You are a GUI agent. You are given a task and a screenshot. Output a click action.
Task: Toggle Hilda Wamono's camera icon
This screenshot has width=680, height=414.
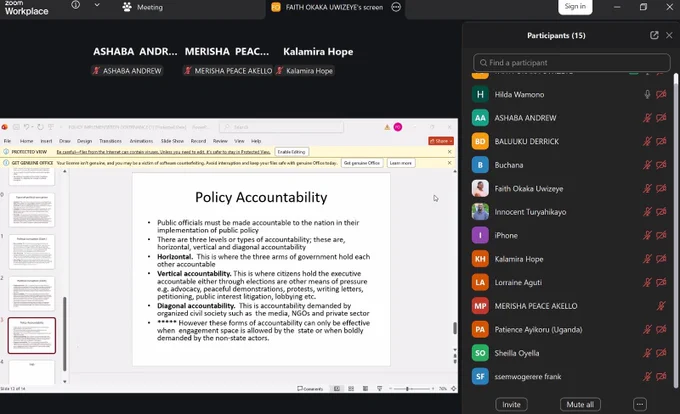coord(661,95)
